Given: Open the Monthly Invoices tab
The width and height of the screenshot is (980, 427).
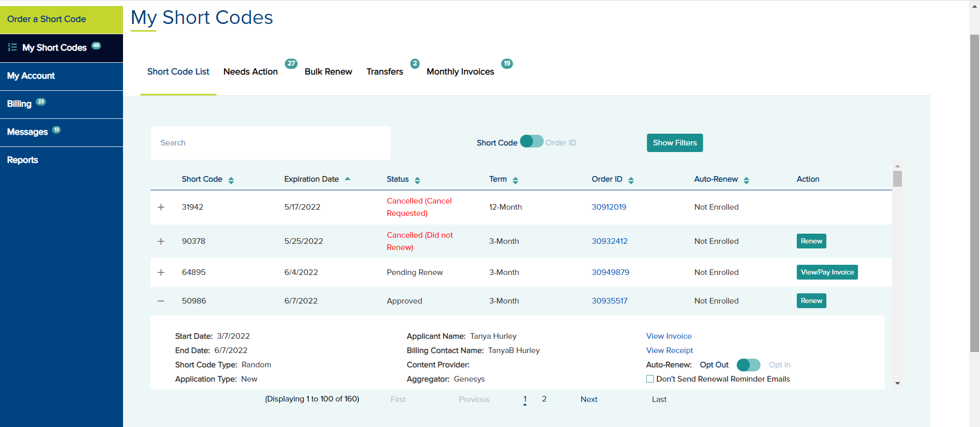Looking at the screenshot, I should click(460, 72).
